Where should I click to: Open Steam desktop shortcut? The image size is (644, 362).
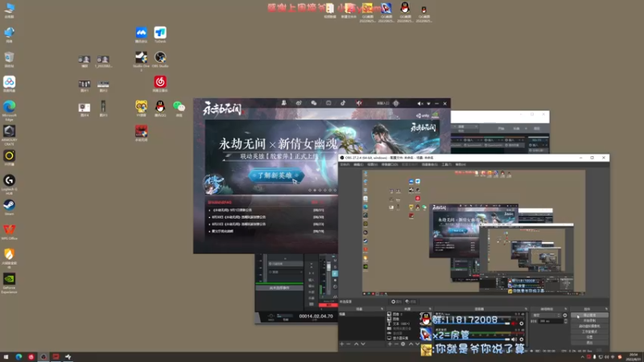point(9,207)
